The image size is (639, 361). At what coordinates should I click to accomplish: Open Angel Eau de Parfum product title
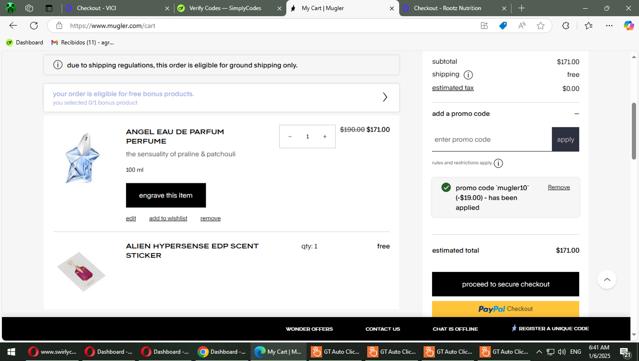[175, 136]
